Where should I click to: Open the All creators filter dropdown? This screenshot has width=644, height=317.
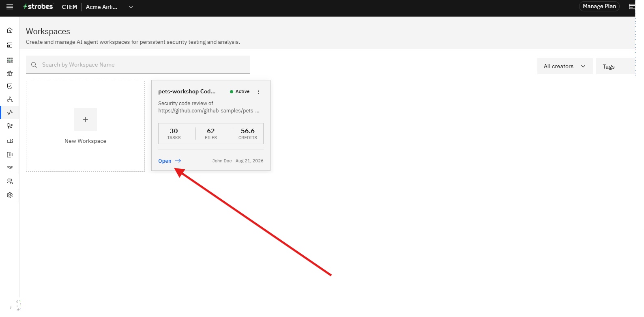coord(565,66)
